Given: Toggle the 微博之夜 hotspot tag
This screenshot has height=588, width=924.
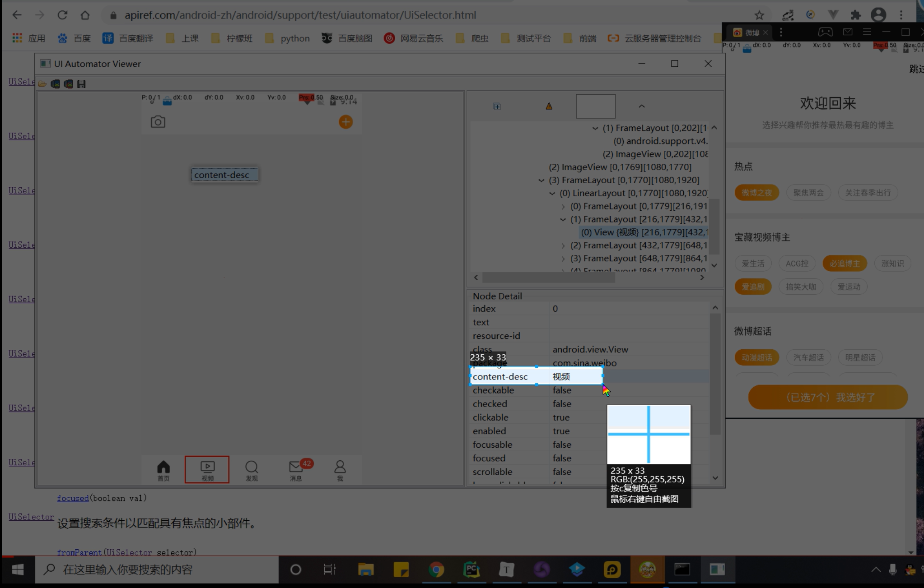Looking at the screenshot, I should pyautogui.click(x=756, y=193).
